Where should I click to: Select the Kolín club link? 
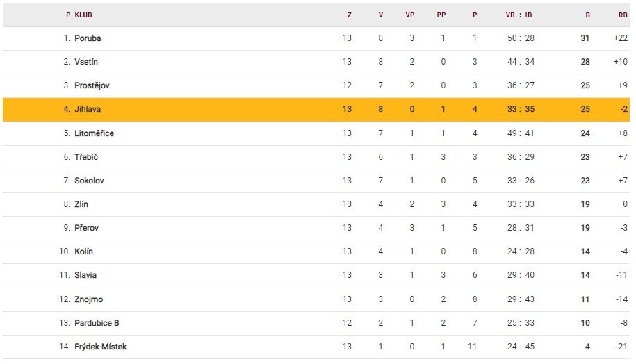pyautogui.click(x=83, y=251)
